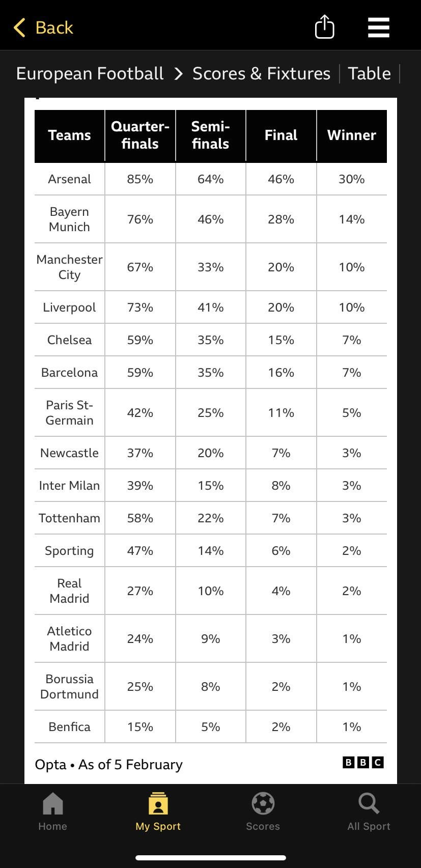The width and height of the screenshot is (421, 868).
Task: Tap the share icon in header
Action: click(x=324, y=26)
